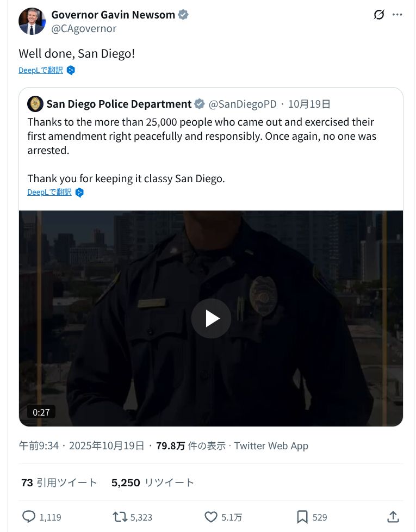Image resolution: width=416 pixels, height=532 pixels.
Task: Bookmark this tweet
Action: point(302,517)
